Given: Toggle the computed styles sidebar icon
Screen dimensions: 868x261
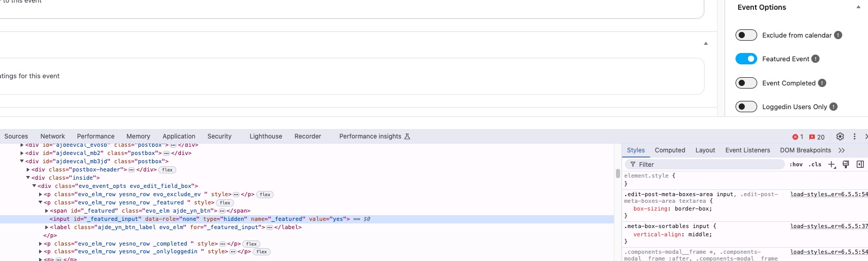Looking at the screenshot, I should [860, 164].
